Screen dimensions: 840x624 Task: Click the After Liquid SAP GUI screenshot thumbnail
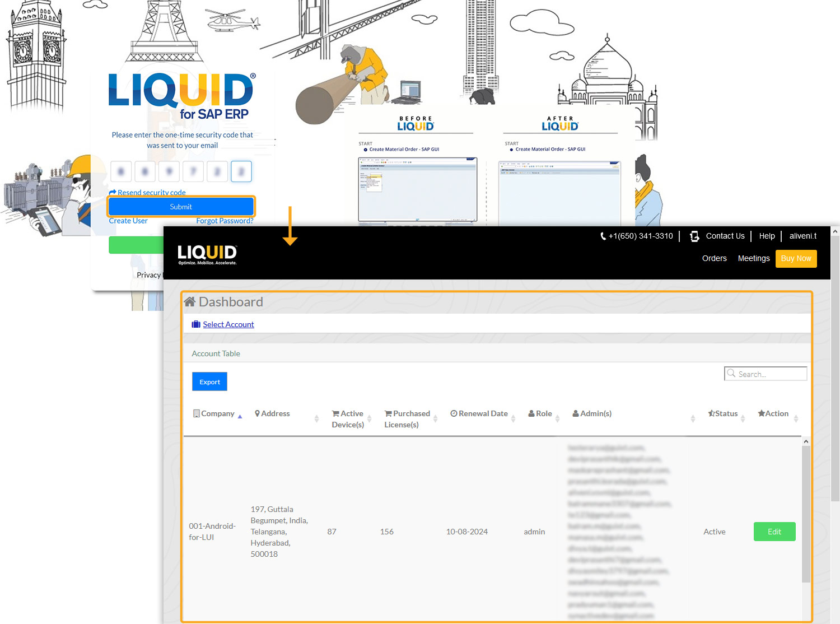tap(559, 193)
